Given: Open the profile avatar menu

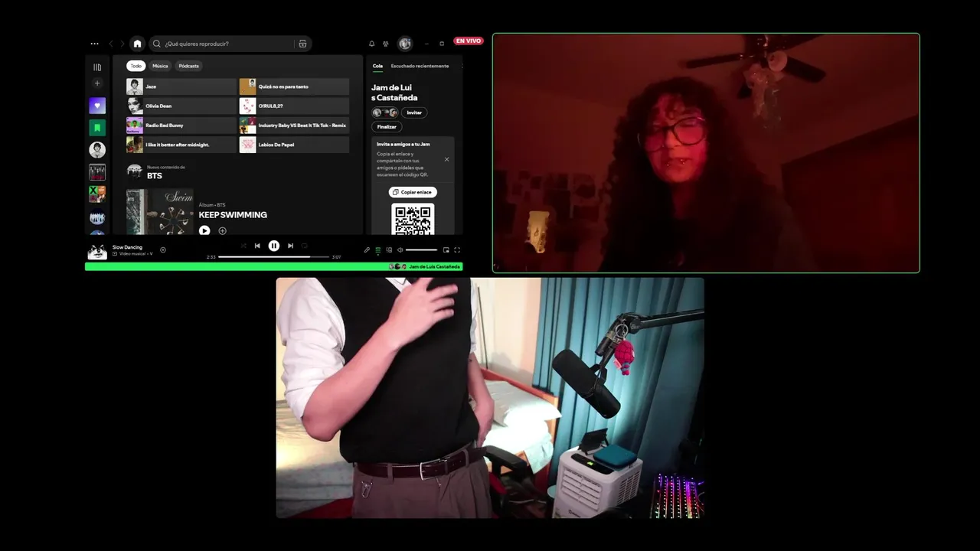Looking at the screenshot, I should pyautogui.click(x=405, y=44).
